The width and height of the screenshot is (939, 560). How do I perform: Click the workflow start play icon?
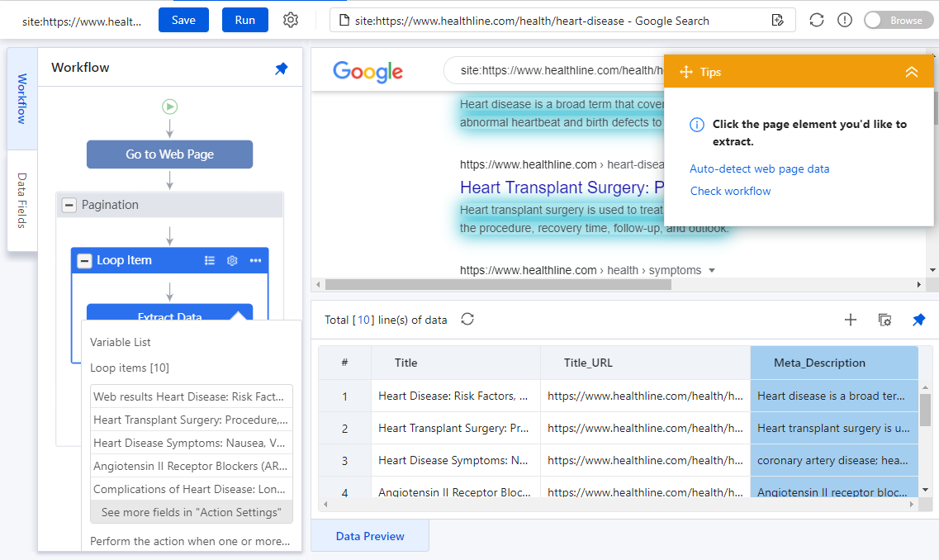[169, 107]
